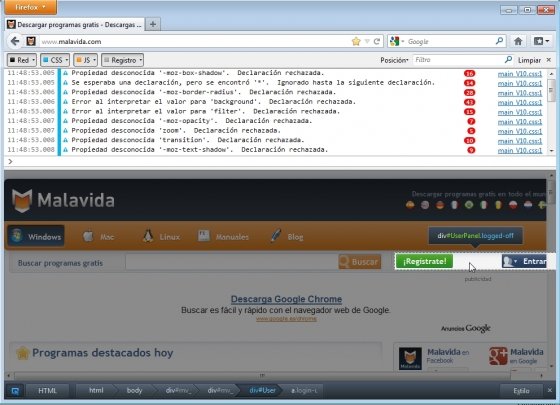Open the Descarga Google Chrome ad link

coord(286,299)
